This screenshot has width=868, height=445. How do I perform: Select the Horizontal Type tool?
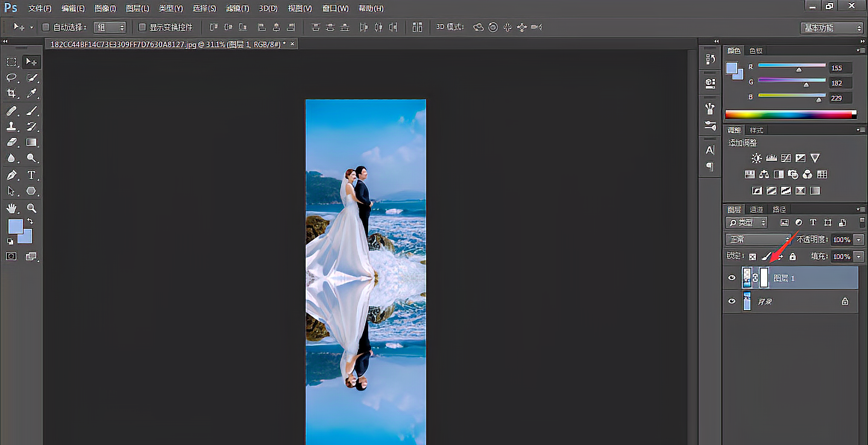tap(31, 175)
